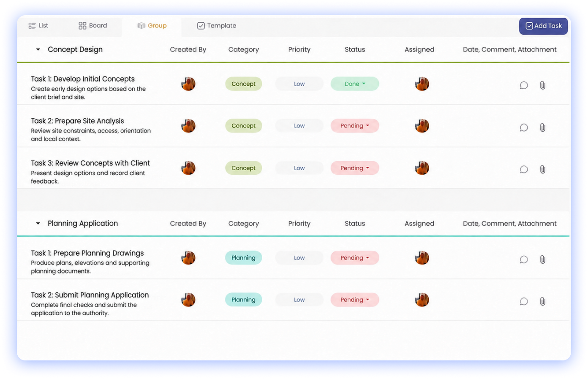Click Assigned avatar for Submit Planning Application
This screenshot has width=588, height=379.
[422, 300]
